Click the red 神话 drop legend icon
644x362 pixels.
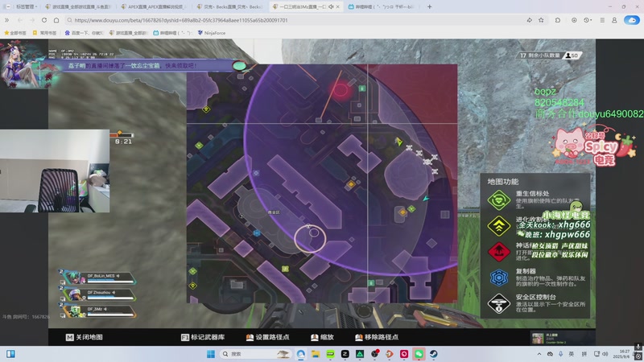click(x=499, y=252)
